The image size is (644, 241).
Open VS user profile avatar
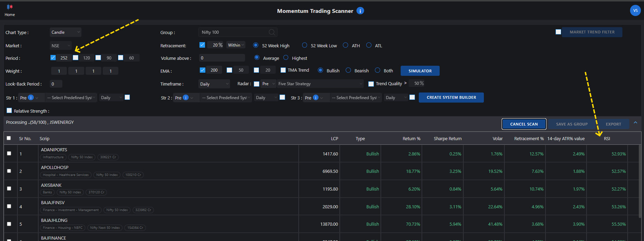(x=635, y=10)
